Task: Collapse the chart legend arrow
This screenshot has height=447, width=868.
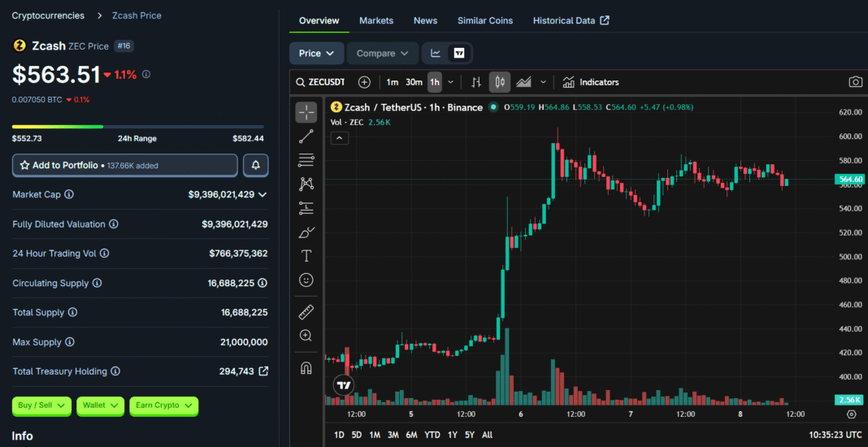Action: click(x=340, y=138)
